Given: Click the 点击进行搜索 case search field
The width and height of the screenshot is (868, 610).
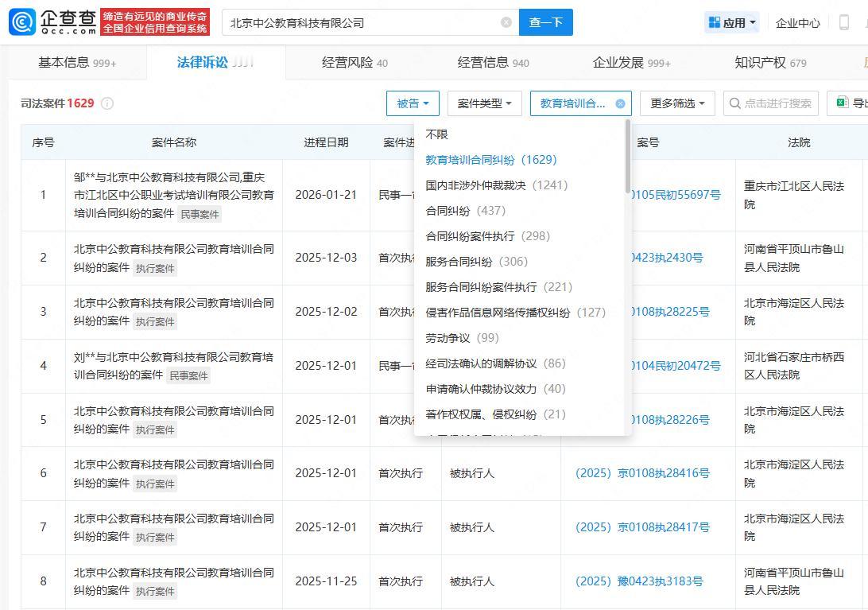Looking at the screenshot, I should (x=770, y=103).
